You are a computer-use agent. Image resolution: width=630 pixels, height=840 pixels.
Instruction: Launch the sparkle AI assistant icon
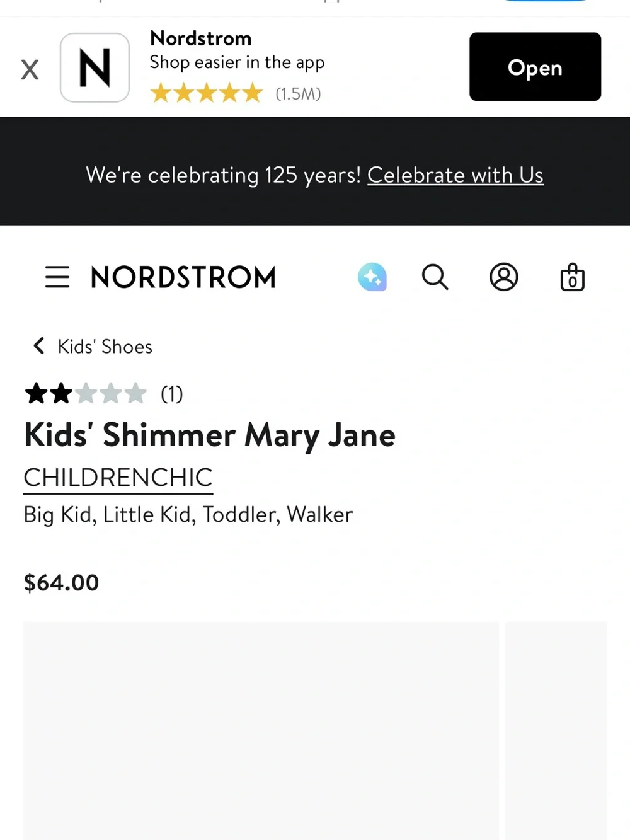372,277
